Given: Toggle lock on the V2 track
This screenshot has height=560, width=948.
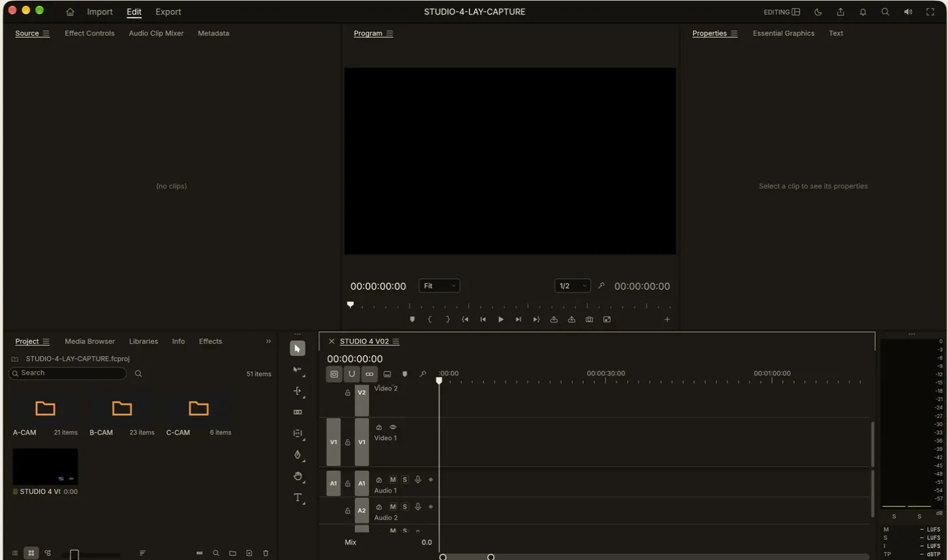Looking at the screenshot, I should tap(348, 393).
